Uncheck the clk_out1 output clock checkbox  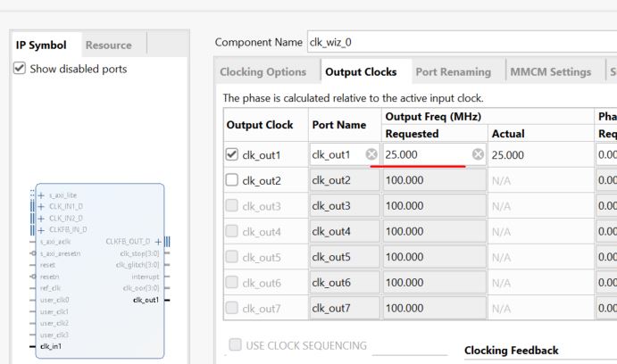click(x=230, y=154)
